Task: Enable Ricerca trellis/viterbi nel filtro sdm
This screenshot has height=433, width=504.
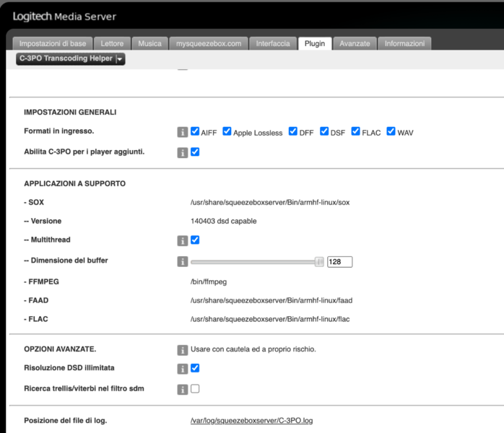Action: pyautogui.click(x=195, y=389)
